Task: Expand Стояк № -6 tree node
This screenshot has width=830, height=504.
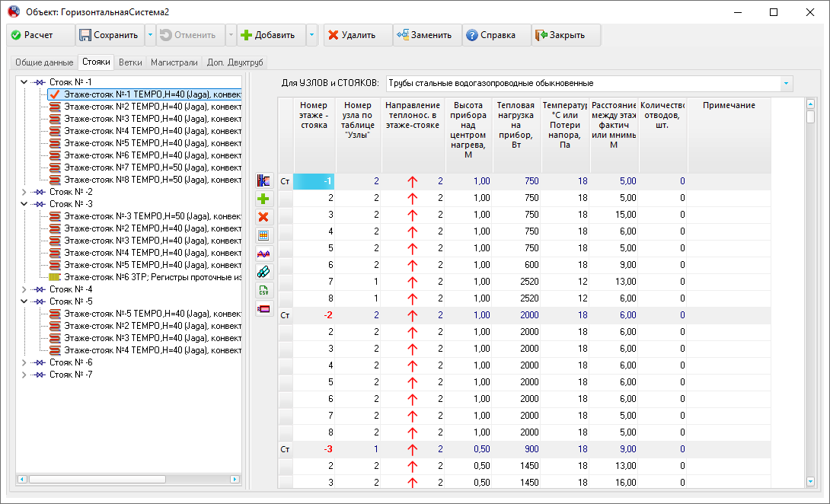Action: [24, 362]
